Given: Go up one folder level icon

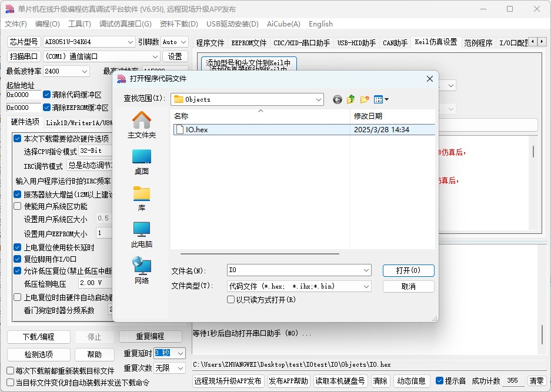Looking at the screenshot, I should 350,100.
